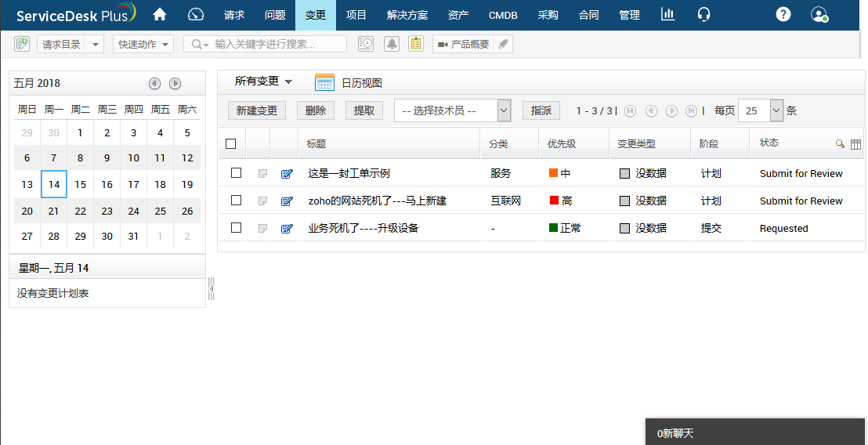Open the task clipboard icon
Viewport: 868px width, 445px height.
point(416,44)
